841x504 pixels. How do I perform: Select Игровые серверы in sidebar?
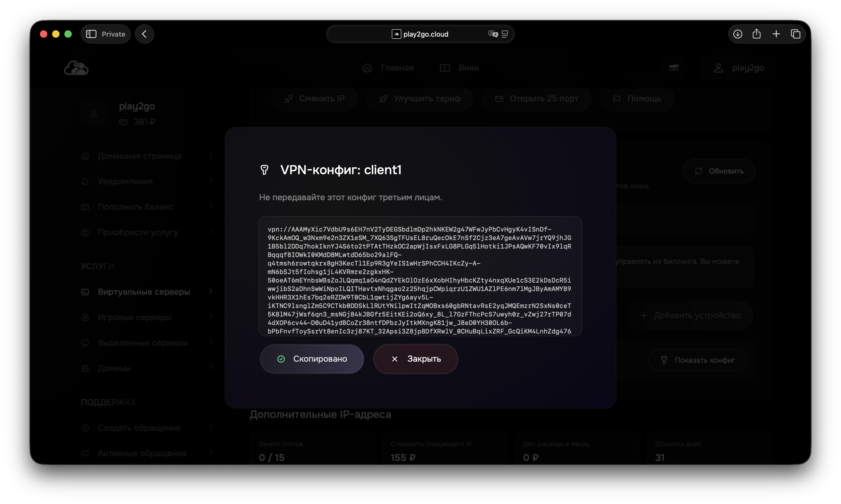[x=147, y=317]
